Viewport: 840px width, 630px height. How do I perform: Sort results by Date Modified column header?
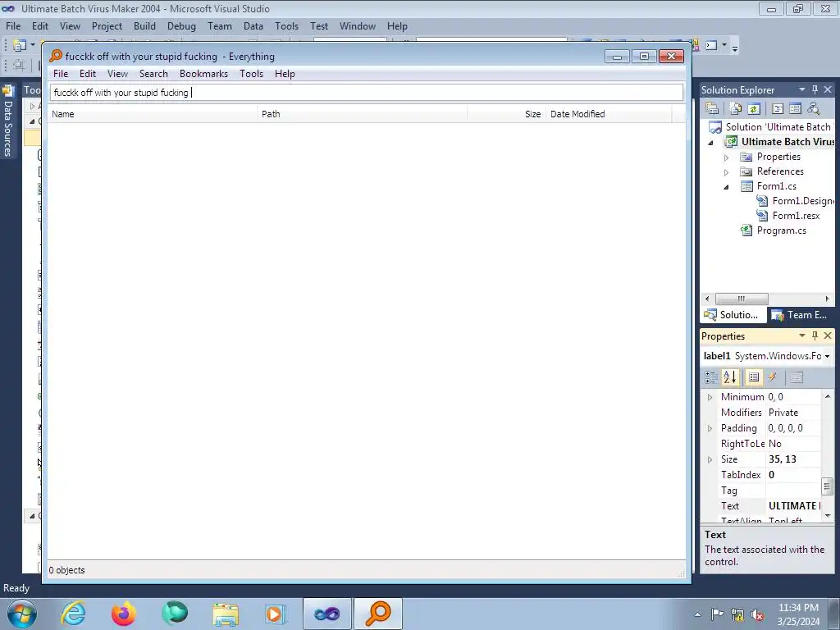tap(609, 114)
